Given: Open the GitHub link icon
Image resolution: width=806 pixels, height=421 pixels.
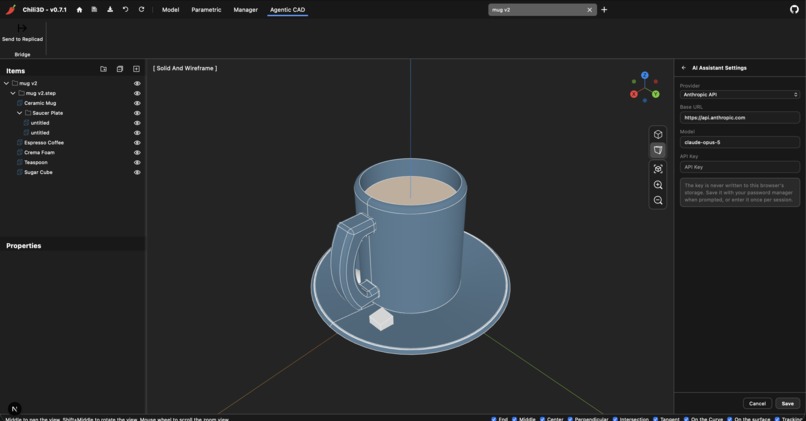Looking at the screenshot, I should (794, 9).
